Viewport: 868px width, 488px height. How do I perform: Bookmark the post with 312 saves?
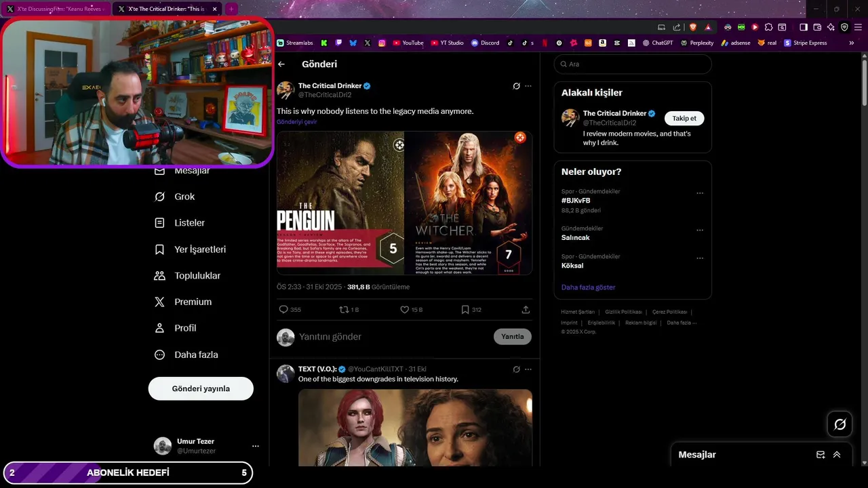tap(471, 310)
